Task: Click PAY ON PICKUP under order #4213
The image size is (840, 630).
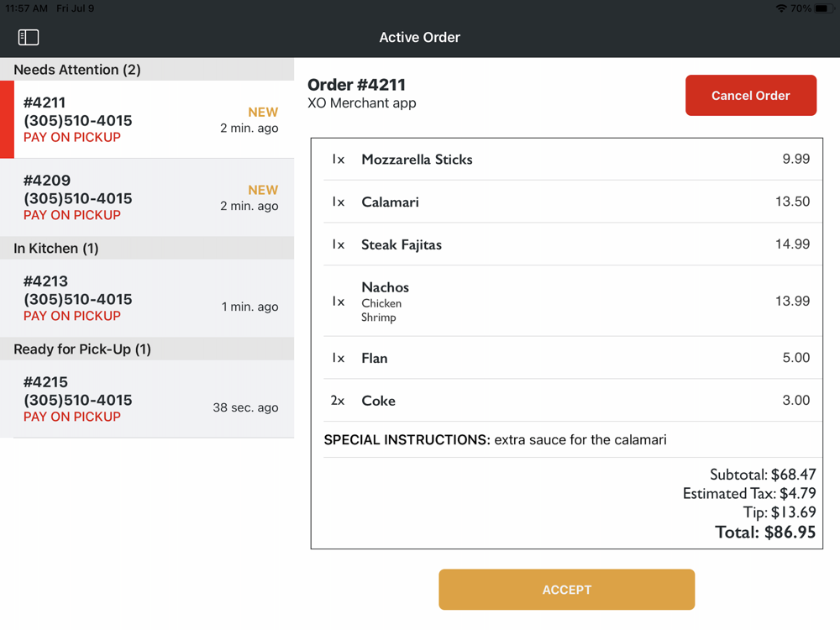Action: pos(72,316)
